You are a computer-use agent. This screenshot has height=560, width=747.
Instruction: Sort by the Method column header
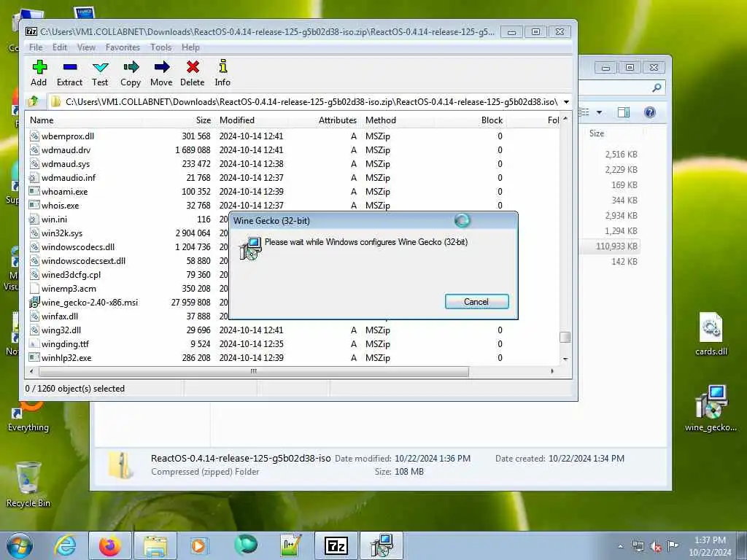pos(398,120)
